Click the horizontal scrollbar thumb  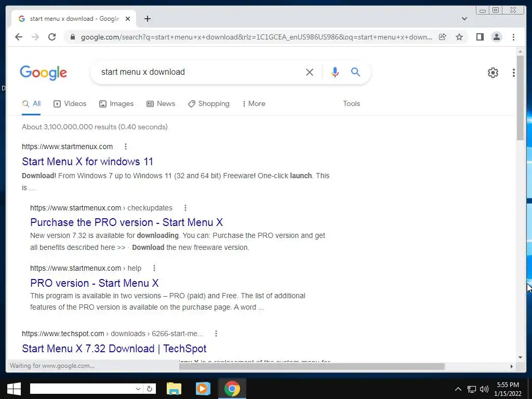click(312, 366)
